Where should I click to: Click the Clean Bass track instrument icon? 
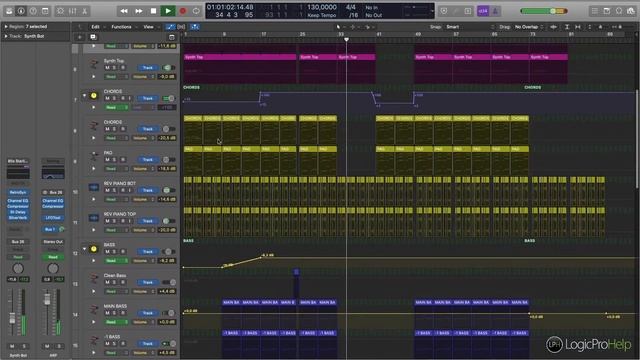94,280
